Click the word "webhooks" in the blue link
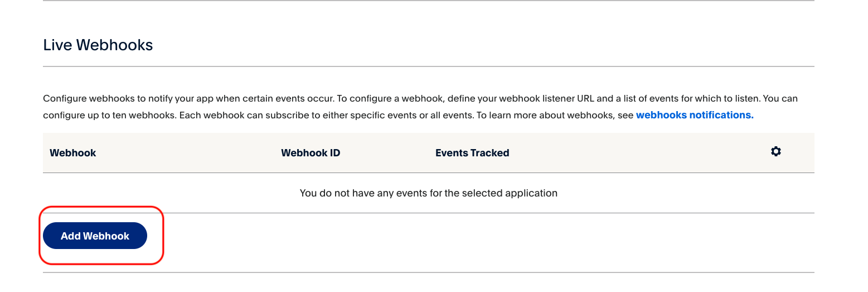Viewport: 868px width, 292px height. [662, 115]
